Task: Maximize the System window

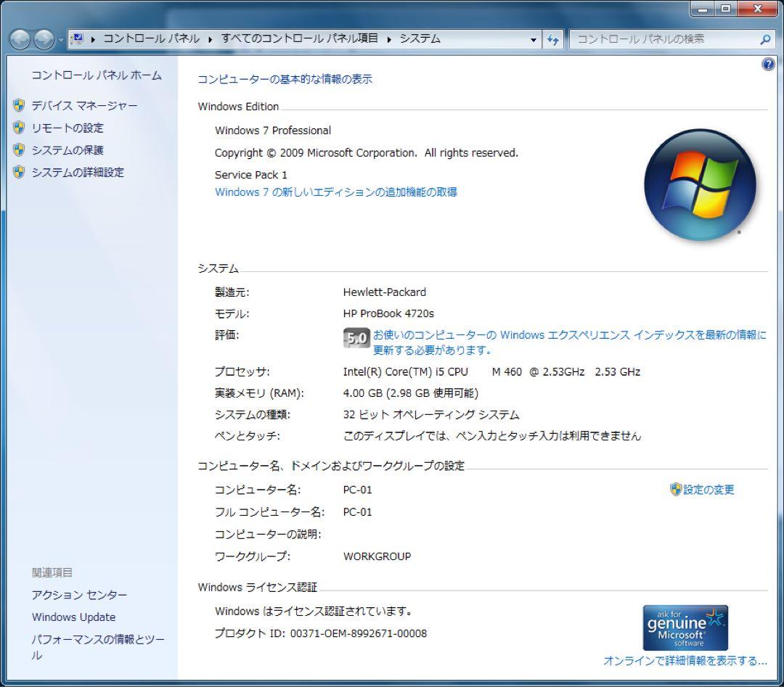Action: (x=725, y=9)
